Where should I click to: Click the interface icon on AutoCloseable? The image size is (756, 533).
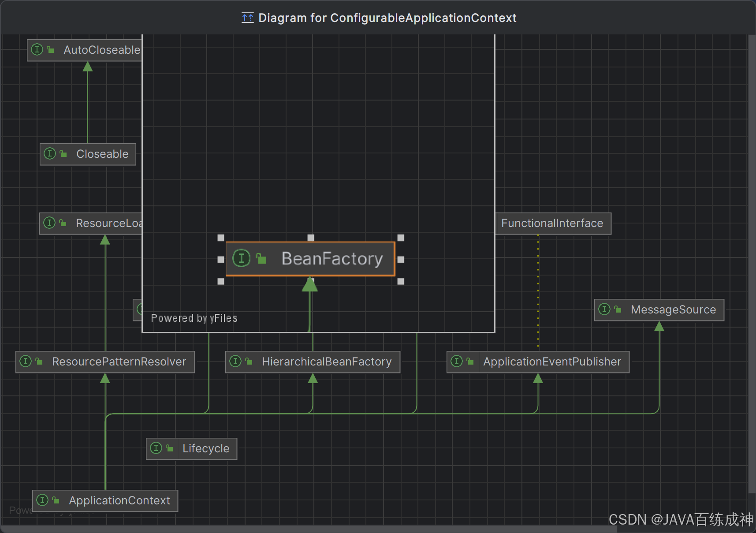(37, 49)
